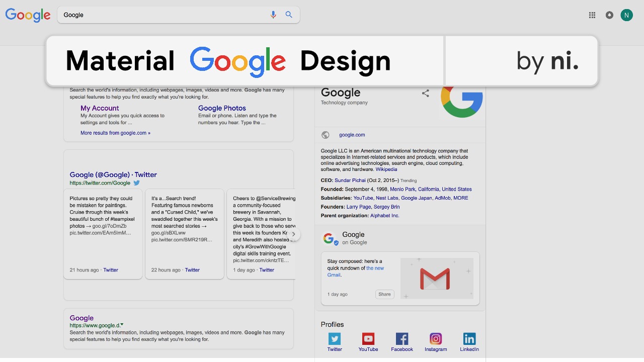Open the notifications bell
Screen dimensions: 644x362
click(609, 15)
